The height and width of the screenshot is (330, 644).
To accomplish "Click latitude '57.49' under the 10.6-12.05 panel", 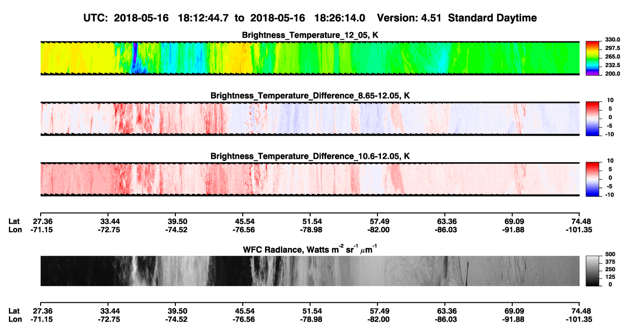I will (x=377, y=221).
